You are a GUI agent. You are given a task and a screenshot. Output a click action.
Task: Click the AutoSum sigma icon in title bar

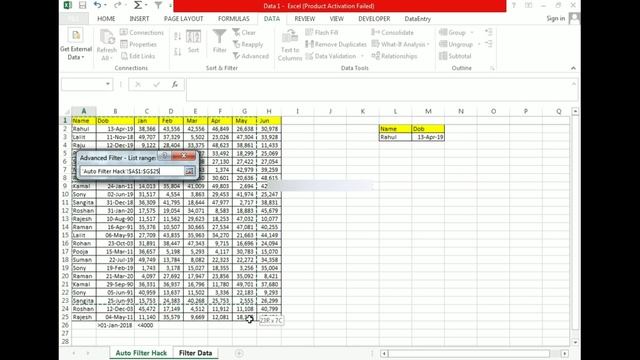pos(138,5)
